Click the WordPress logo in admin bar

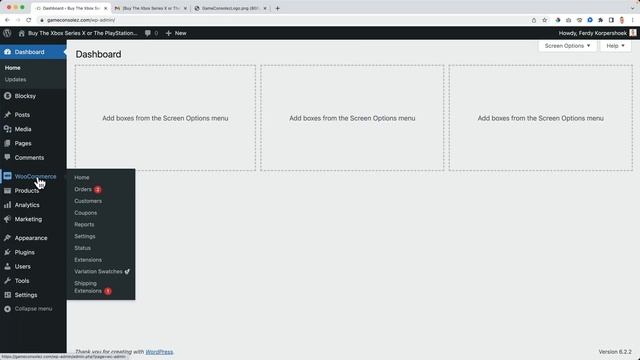(x=7, y=33)
